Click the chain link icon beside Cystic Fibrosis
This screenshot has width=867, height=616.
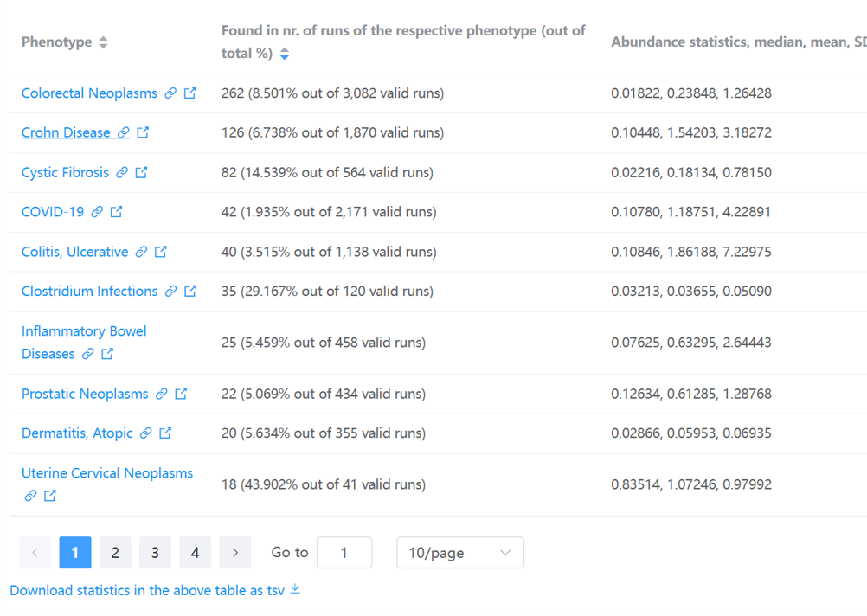pyautogui.click(x=123, y=172)
